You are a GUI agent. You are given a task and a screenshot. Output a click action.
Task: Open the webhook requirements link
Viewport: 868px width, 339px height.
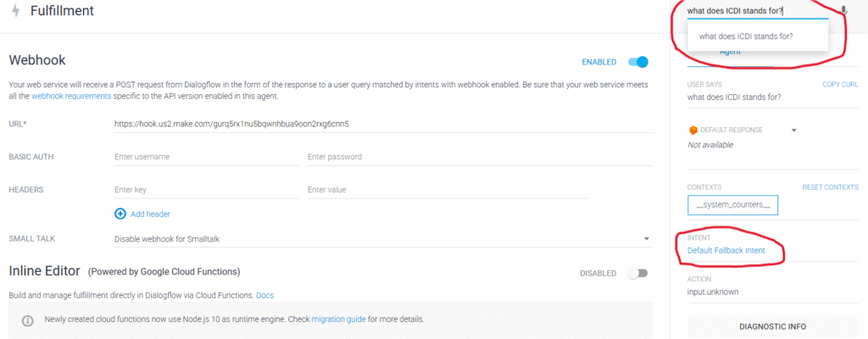71,97
